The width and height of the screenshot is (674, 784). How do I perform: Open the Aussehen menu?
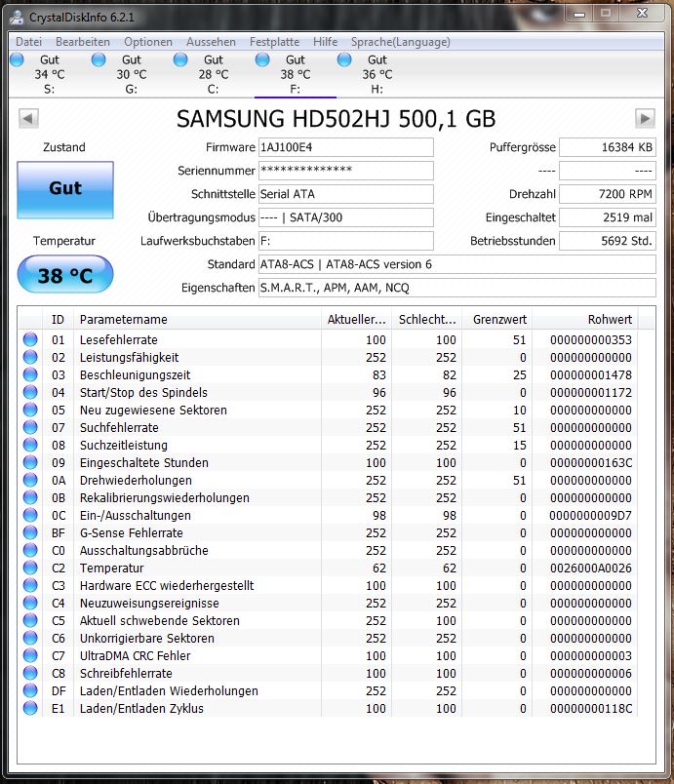coord(211,42)
